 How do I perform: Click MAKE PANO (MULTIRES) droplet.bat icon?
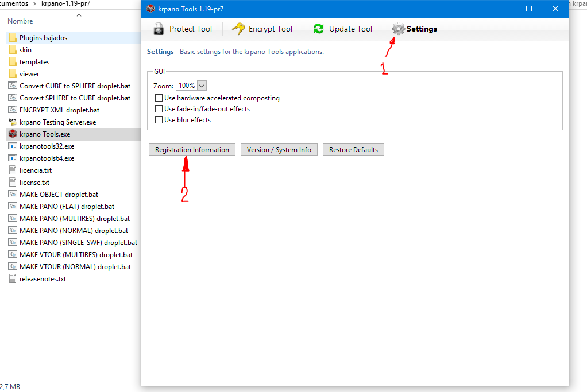[x=13, y=218]
